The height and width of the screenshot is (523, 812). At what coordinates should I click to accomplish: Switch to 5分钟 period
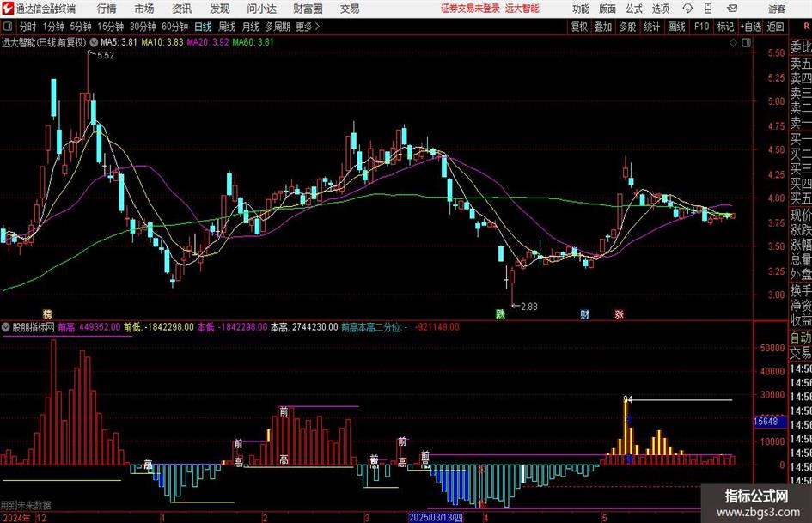point(80,27)
